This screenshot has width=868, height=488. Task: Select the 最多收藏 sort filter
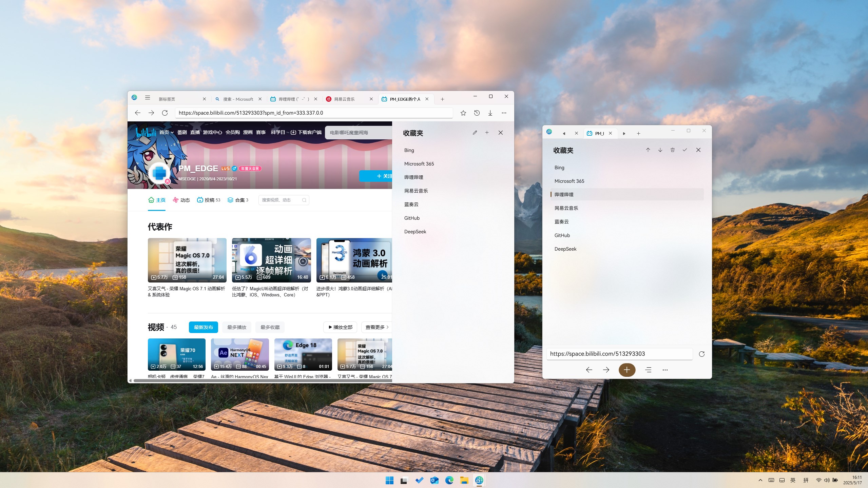point(270,327)
